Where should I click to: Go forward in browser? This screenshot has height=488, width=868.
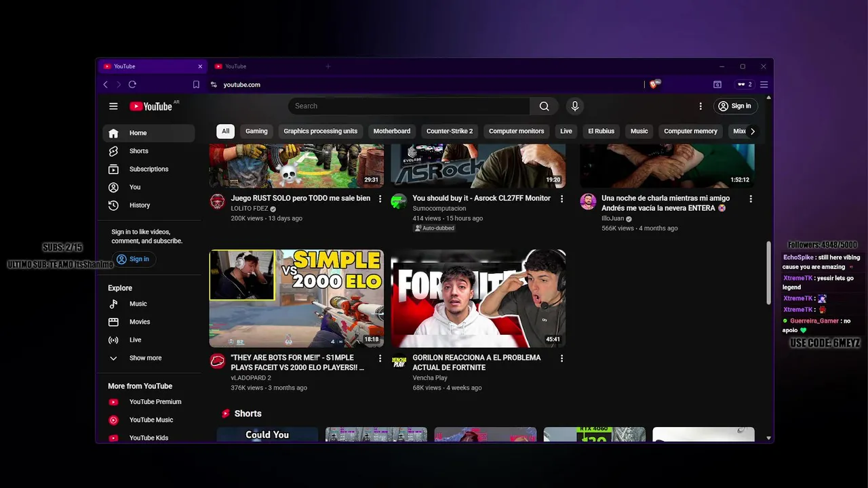[119, 85]
